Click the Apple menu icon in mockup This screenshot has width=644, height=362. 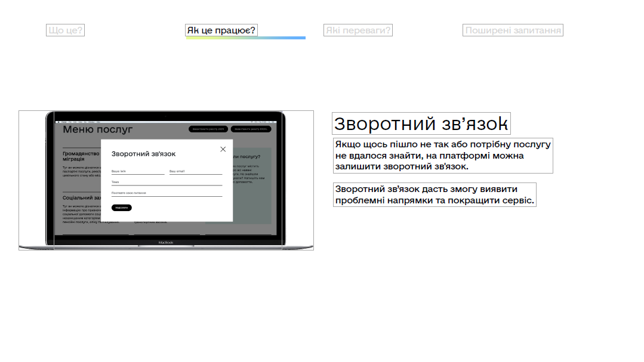pyautogui.click(x=58, y=122)
